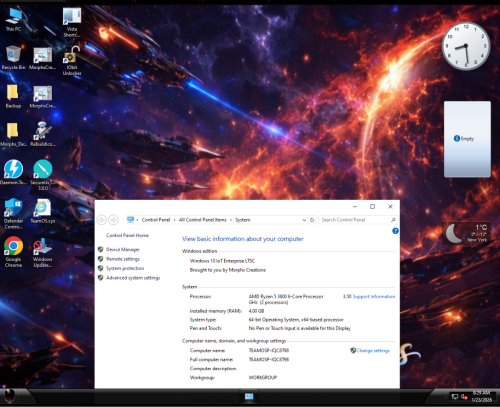Open the TeamOS.xyz internet shortcut

click(x=43, y=211)
